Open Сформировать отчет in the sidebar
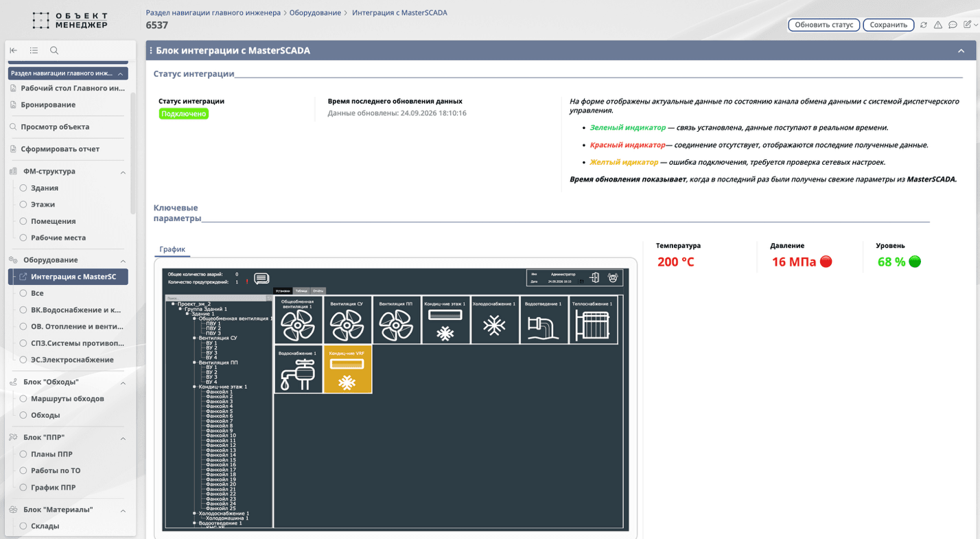 coord(60,149)
